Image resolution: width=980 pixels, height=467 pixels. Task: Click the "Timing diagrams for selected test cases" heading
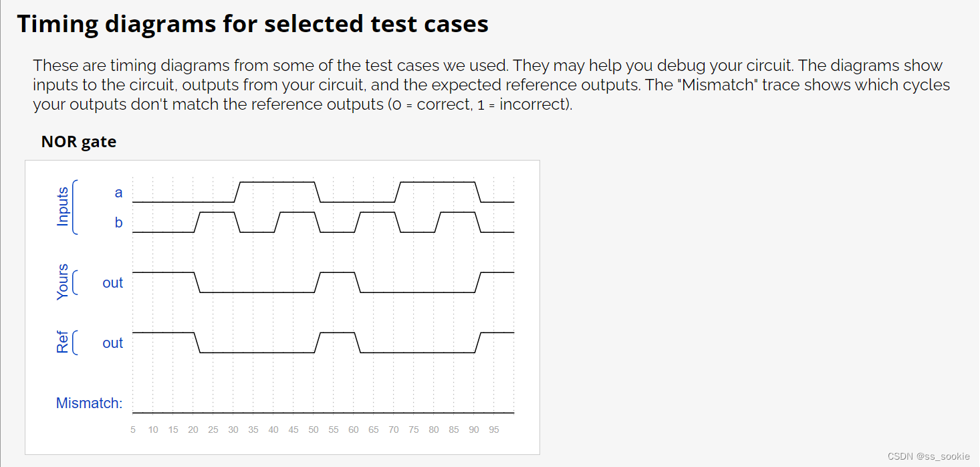(x=253, y=24)
